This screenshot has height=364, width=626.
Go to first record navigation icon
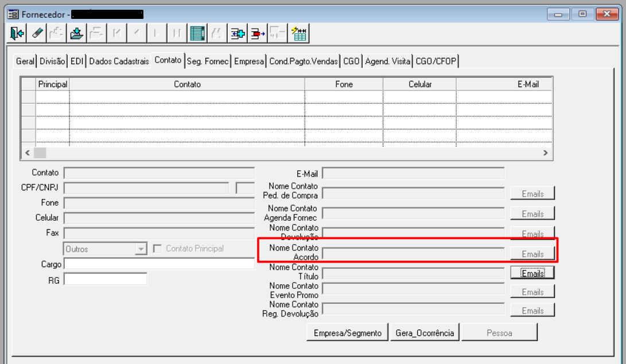116,33
